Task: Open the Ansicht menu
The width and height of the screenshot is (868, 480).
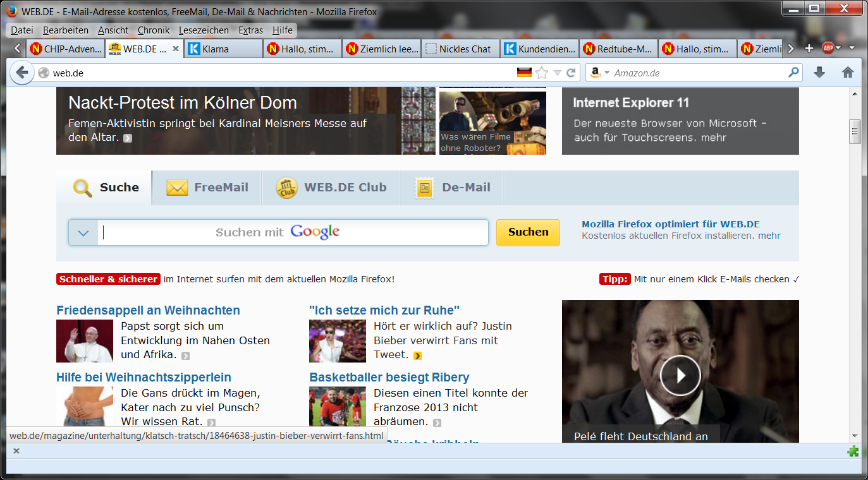Action: pos(113,30)
